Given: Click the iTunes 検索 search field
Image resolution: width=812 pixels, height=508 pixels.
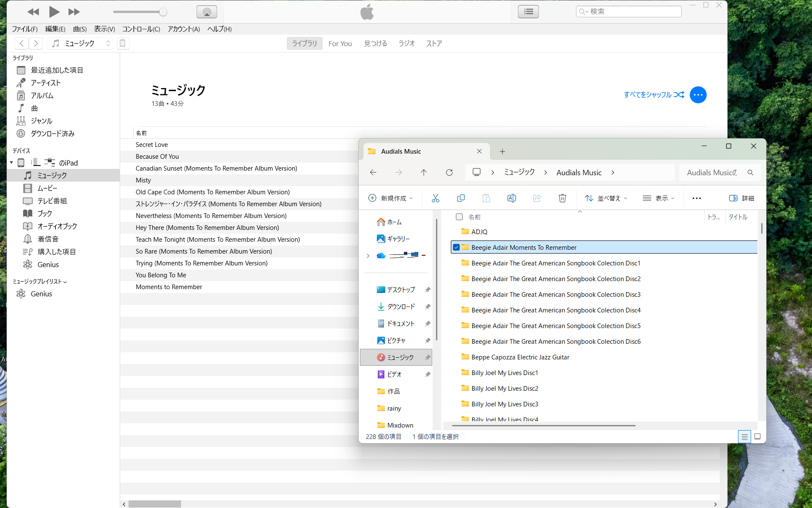Looking at the screenshot, I should [x=629, y=11].
